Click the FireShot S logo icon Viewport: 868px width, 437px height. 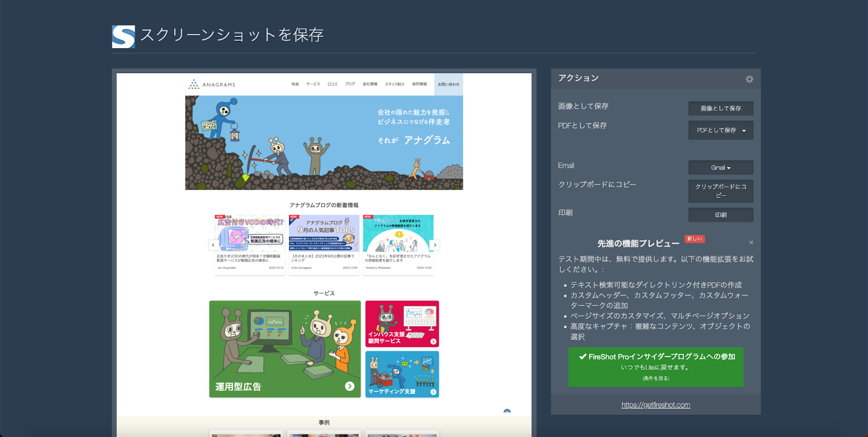(123, 37)
